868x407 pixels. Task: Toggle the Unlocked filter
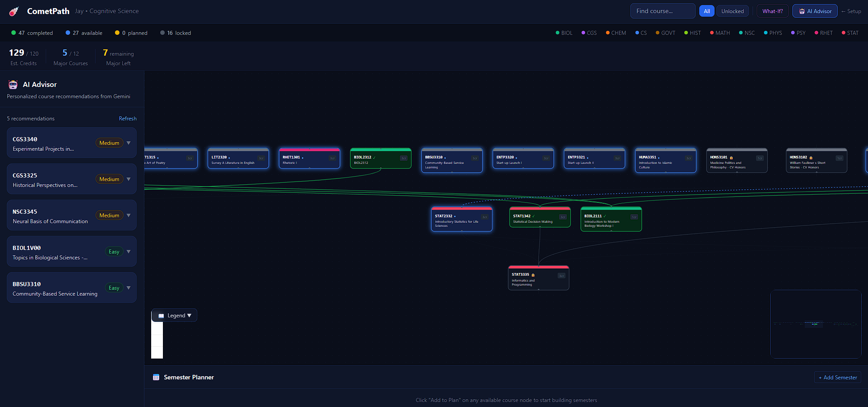(732, 11)
